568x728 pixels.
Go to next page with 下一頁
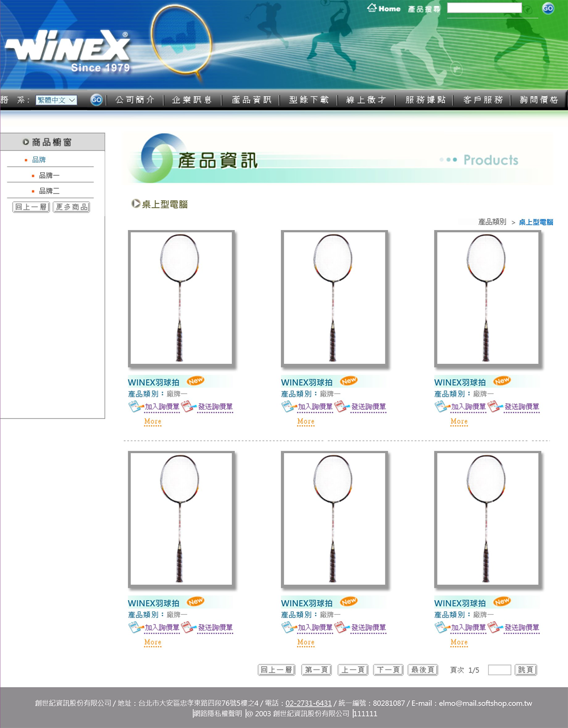388,670
